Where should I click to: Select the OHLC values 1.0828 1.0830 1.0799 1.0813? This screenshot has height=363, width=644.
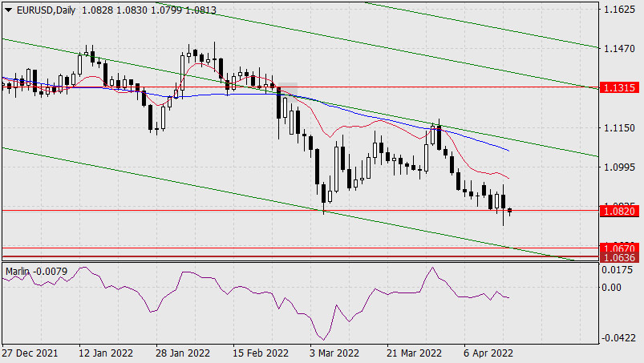pos(149,10)
